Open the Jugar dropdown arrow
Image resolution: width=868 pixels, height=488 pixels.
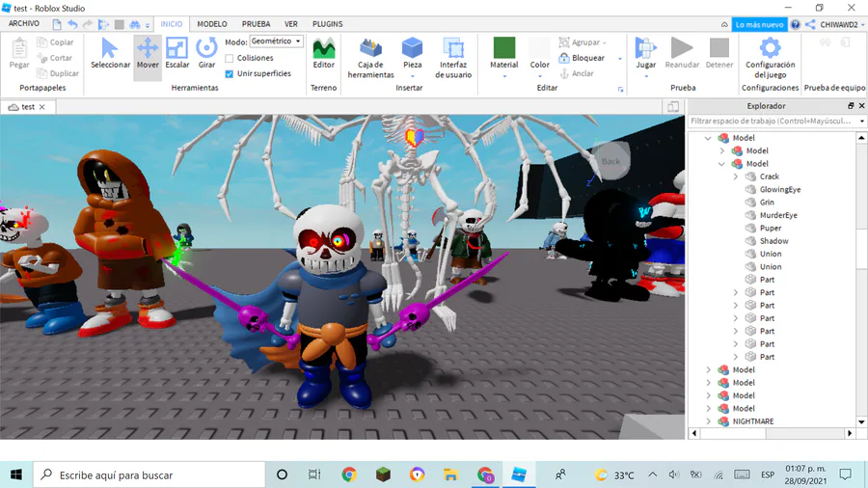click(645, 76)
